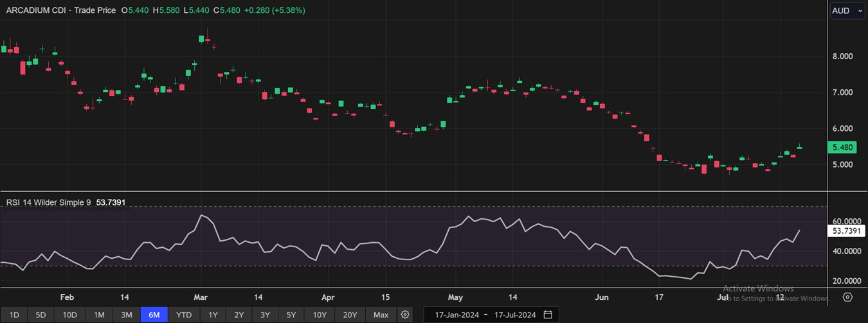This screenshot has height=323, width=868.
Task: Switch to 3M time range
Action: pos(127,315)
